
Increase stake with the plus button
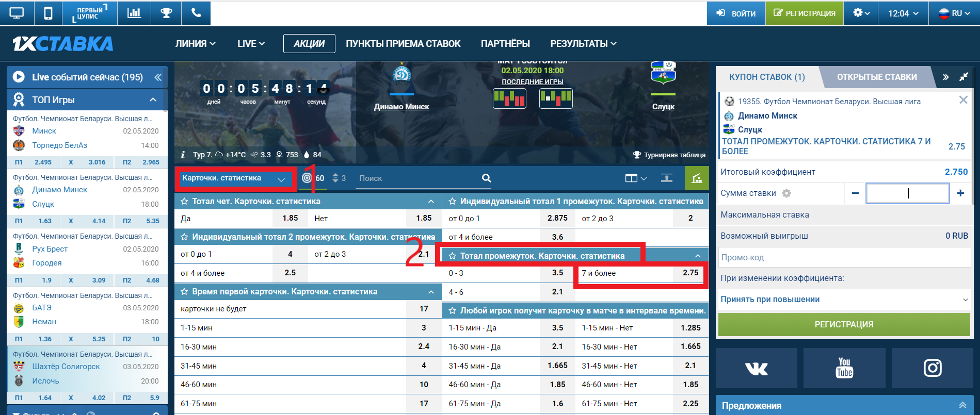click(x=960, y=193)
